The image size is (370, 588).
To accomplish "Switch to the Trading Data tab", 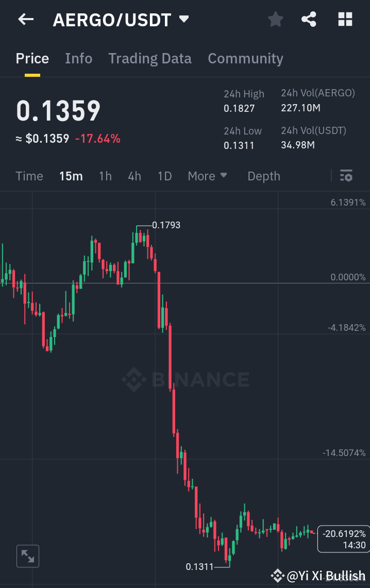I will pos(150,58).
